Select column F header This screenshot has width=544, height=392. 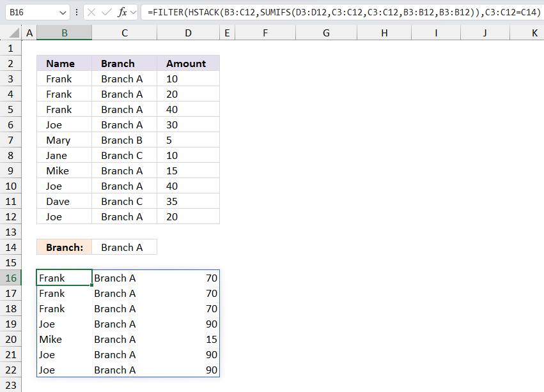pyautogui.click(x=265, y=33)
